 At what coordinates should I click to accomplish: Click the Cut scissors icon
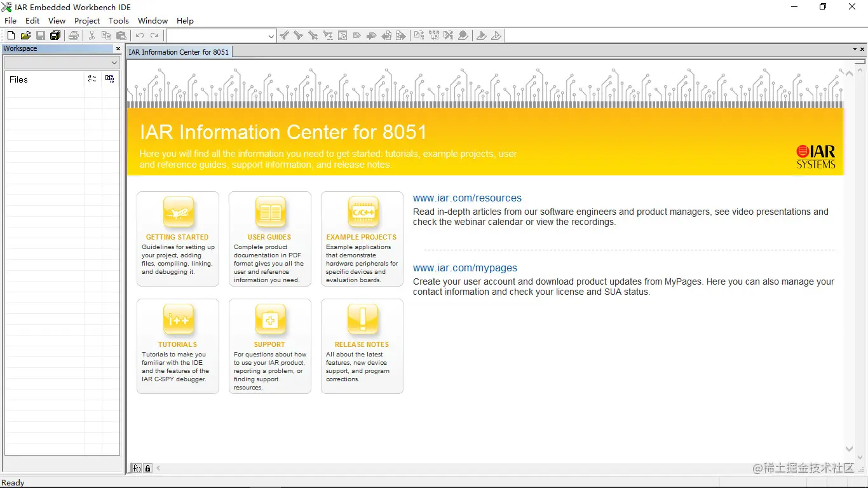point(92,36)
